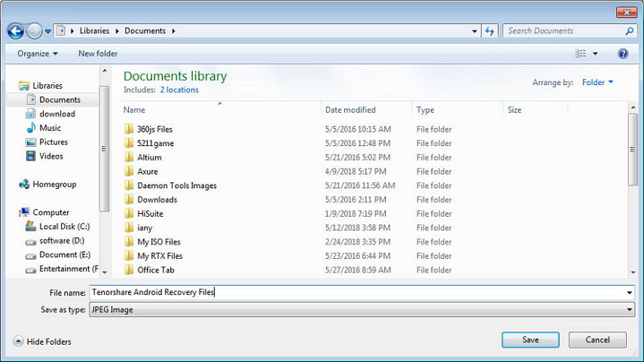Open the view options dropdown arrow
Image resolution: width=644 pixels, height=362 pixels.
coord(595,53)
